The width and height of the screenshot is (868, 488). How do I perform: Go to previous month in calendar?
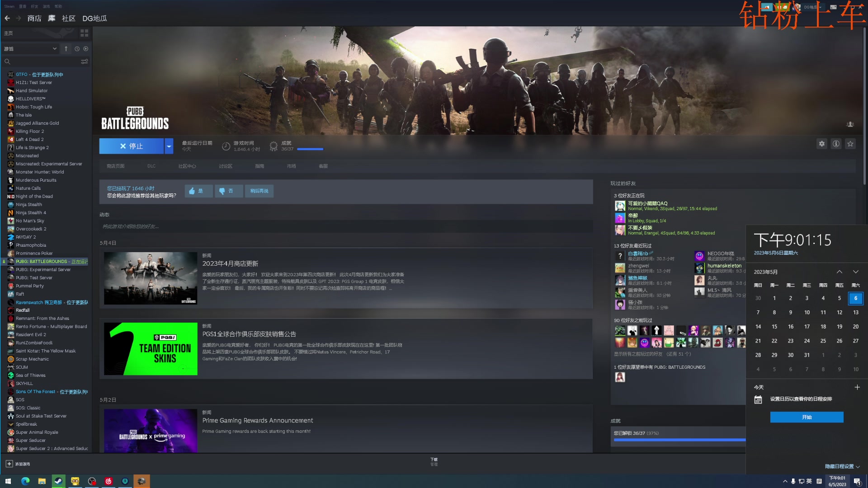839,272
